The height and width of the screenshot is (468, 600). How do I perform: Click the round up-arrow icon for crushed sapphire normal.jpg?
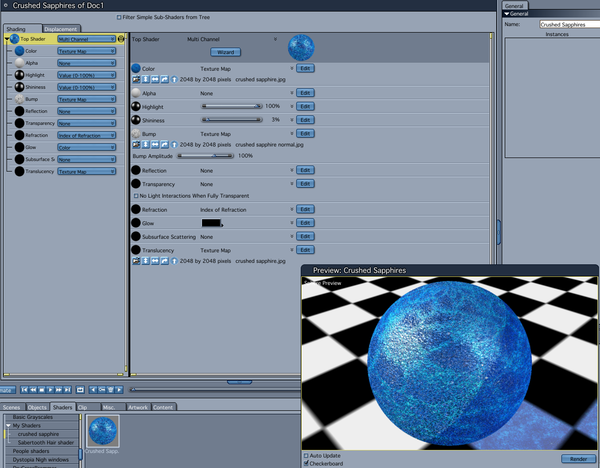click(x=174, y=145)
